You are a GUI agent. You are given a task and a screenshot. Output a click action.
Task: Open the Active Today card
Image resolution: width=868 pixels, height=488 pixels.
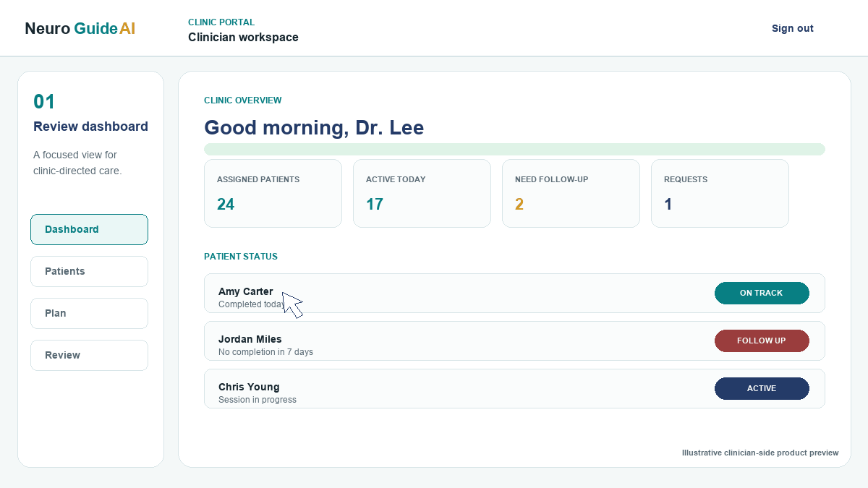422,193
